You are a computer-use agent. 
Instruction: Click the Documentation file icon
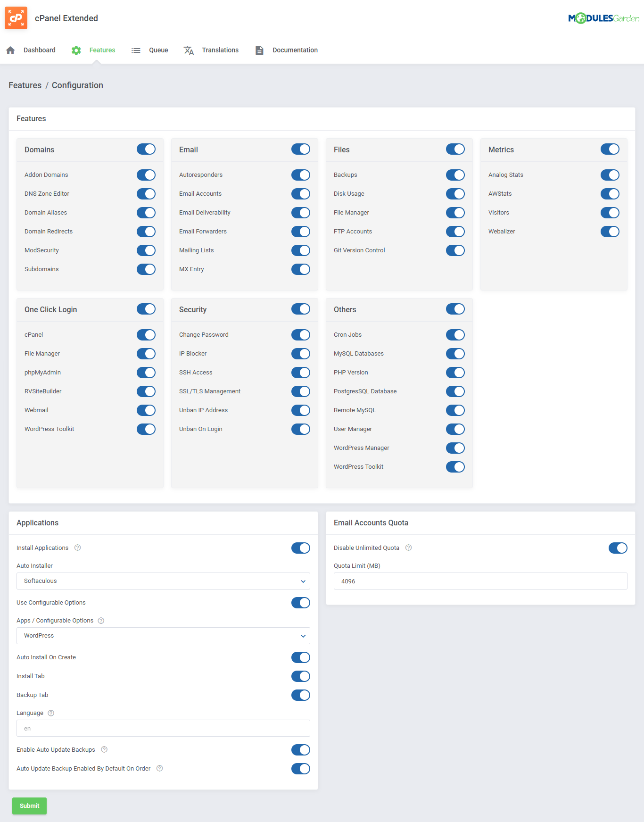(259, 50)
